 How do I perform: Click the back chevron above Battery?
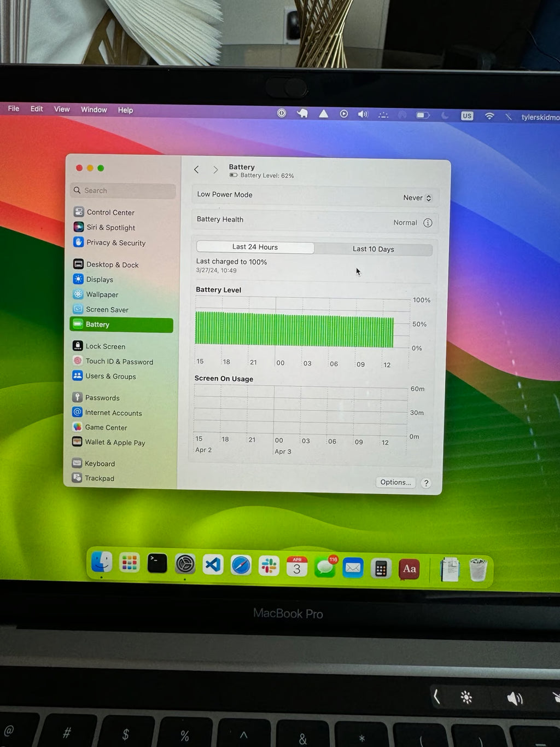click(x=196, y=170)
